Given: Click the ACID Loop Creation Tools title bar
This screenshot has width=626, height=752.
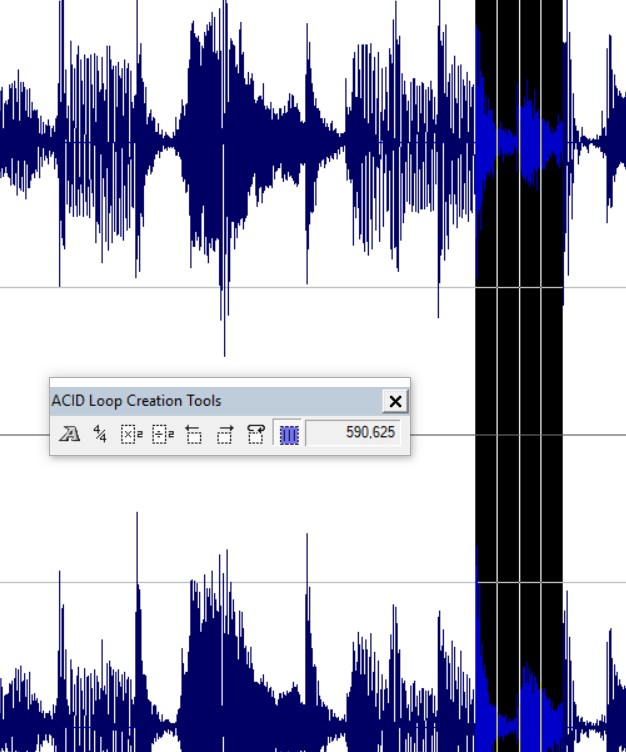Looking at the screenshot, I should 200,401.
